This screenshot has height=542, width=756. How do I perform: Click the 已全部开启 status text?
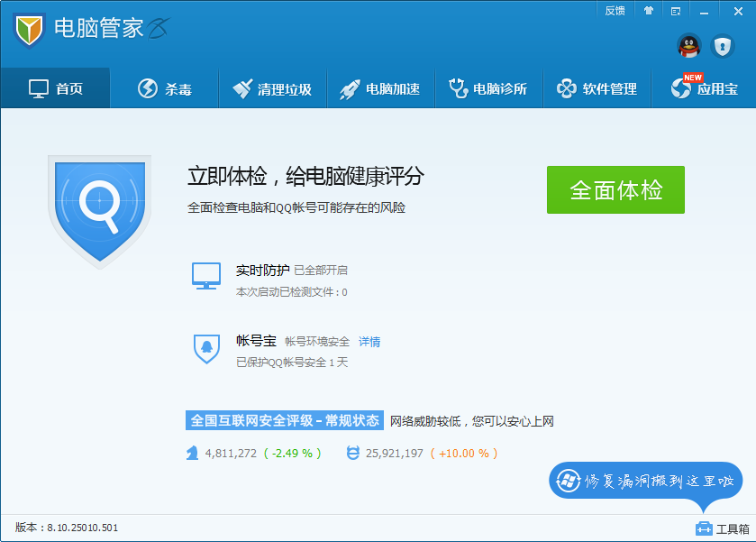(x=321, y=271)
